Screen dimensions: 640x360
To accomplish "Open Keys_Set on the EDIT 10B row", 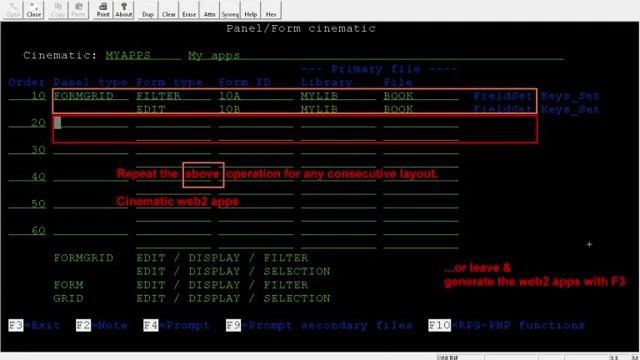I will coord(570,109).
